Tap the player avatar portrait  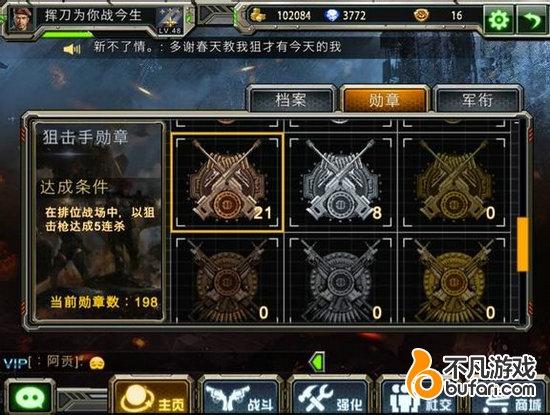[x=22, y=19]
